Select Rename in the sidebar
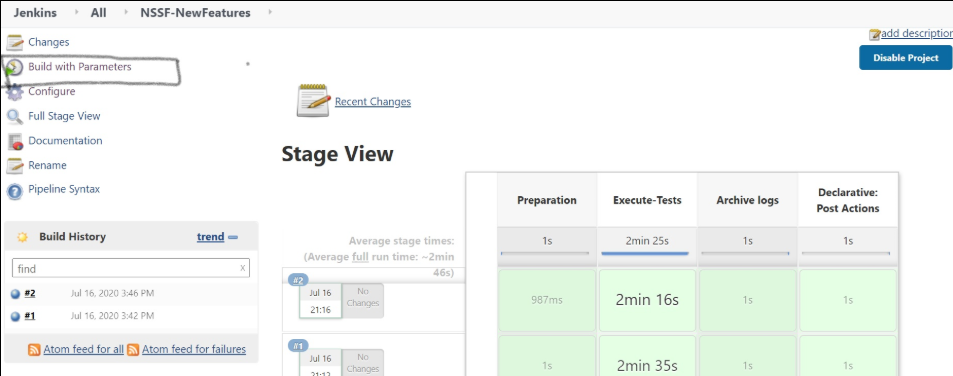Viewport: 953px width, 376px height. point(47,165)
